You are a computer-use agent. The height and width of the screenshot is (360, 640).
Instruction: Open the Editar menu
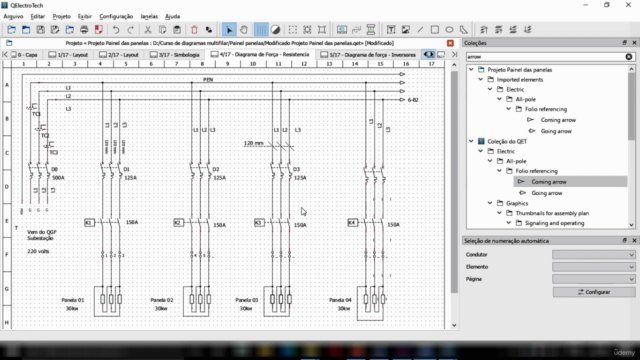[38, 16]
